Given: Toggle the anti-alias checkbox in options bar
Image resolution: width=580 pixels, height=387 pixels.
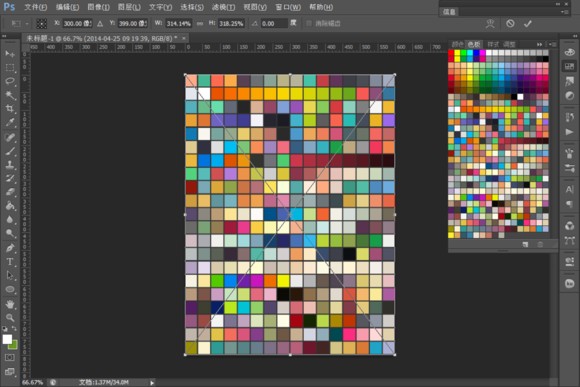Looking at the screenshot, I should [309, 24].
